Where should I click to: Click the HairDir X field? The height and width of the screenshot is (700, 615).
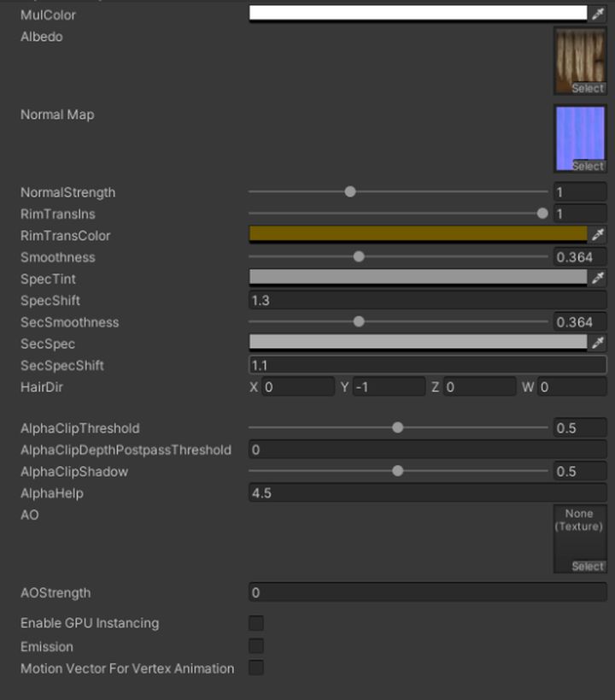pos(298,386)
